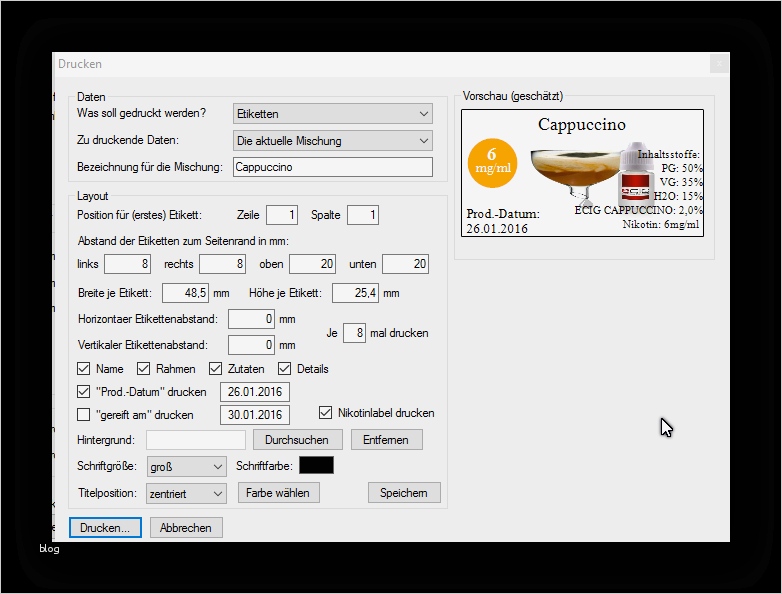Click the Speichern button
The height and width of the screenshot is (594, 782).
tap(404, 493)
